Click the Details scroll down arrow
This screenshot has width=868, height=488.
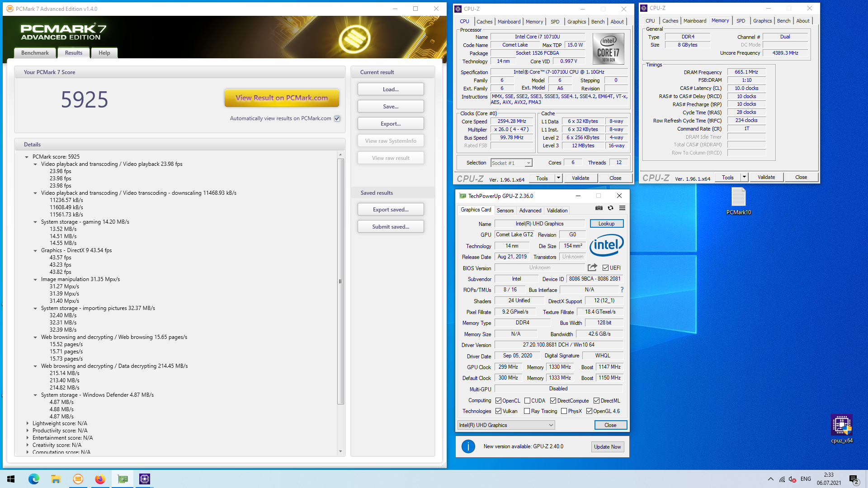(x=340, y=451)
